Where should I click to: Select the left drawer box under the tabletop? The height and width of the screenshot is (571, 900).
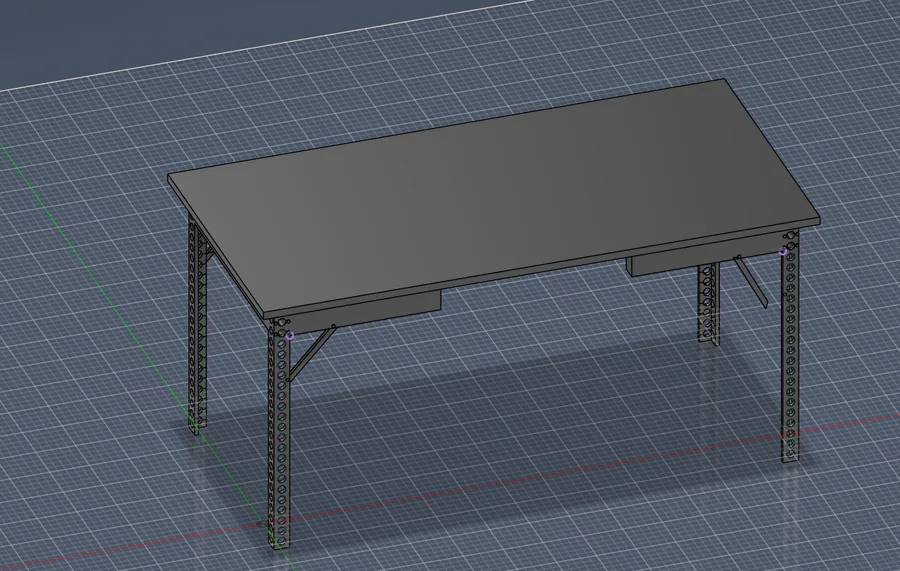coord(367,312)
